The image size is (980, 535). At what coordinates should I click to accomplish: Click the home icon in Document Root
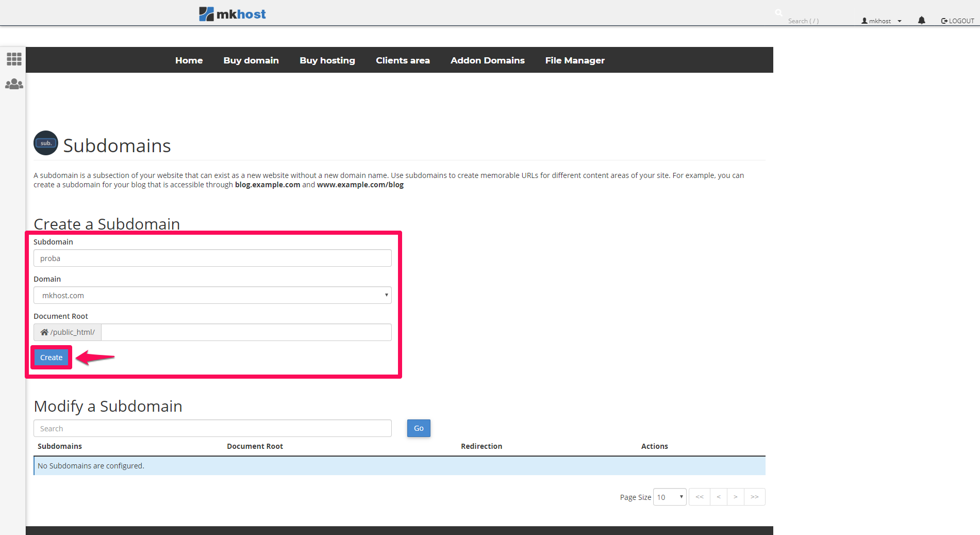pos(44,332)
